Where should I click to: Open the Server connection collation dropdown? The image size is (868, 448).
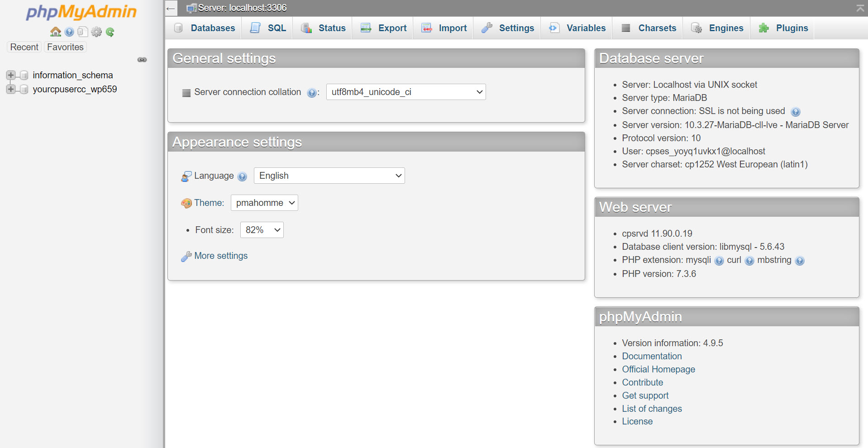click(406, 92)
